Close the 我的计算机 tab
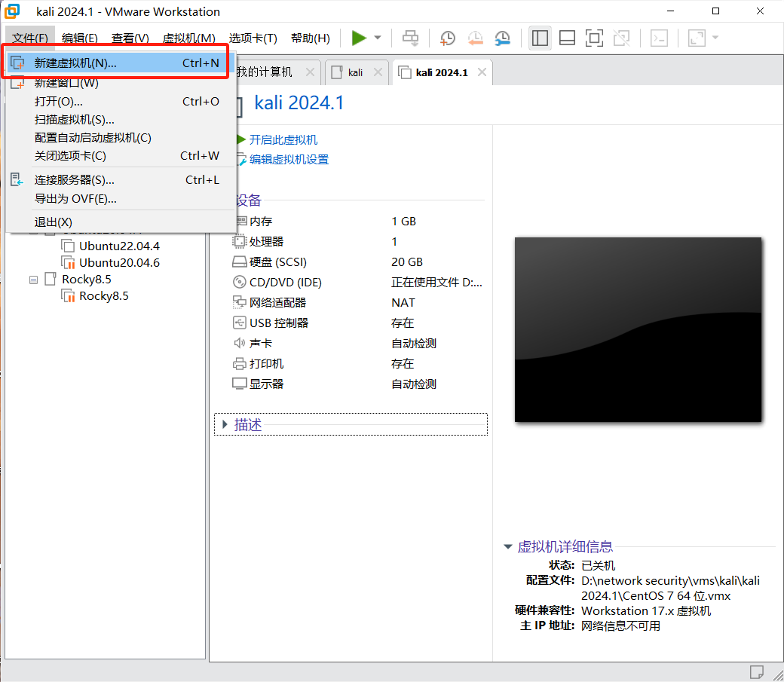 (x=310, y=72)
